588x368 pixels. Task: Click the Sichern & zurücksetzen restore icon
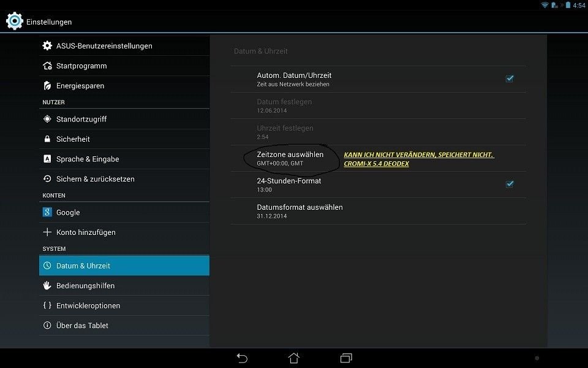click(x=47, y=178)
